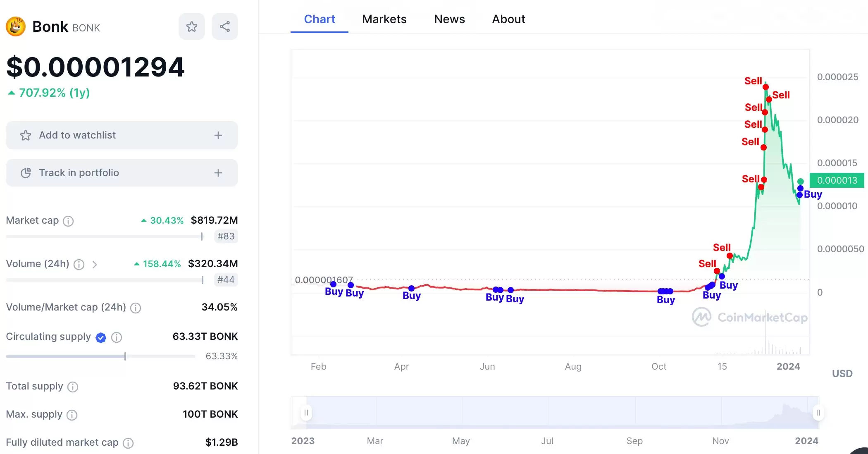
Task: Click the star favorite icon button
Action: click(x=191, y=27)
